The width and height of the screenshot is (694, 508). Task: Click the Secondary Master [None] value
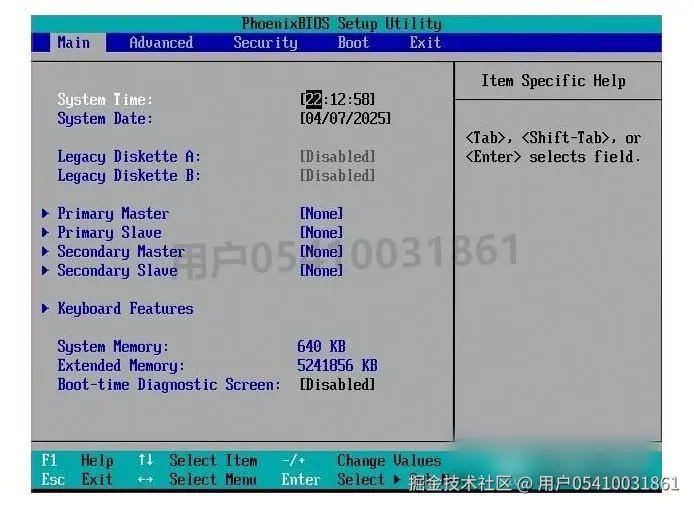click(321, 252)
